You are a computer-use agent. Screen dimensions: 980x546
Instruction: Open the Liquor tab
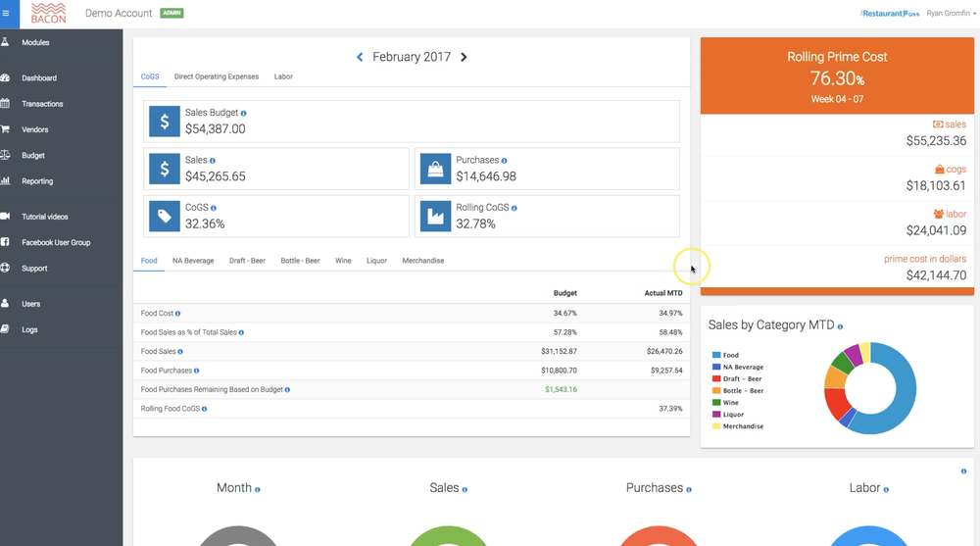point(377,260)
